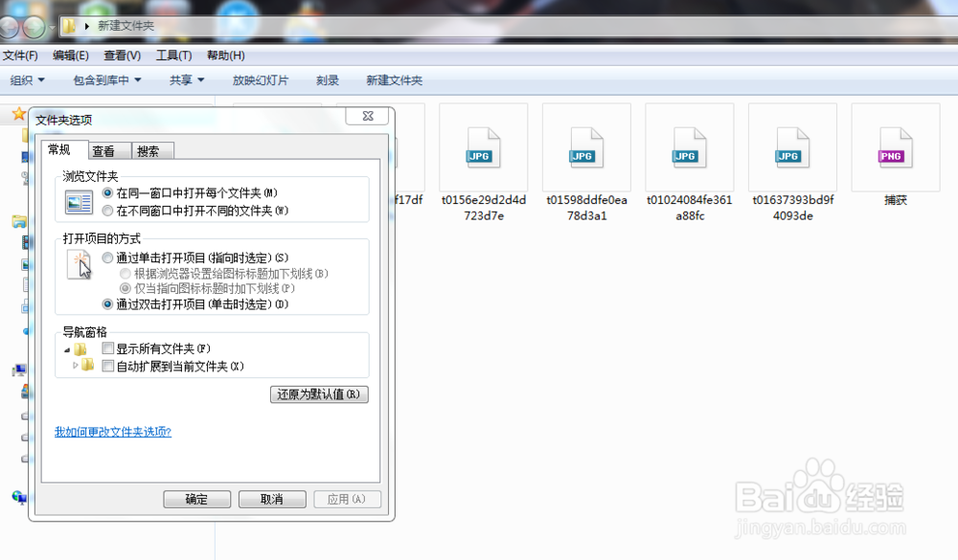Click the 刻录 burn toolbar item
Screen dimensions: 958x560
pos(327,80)
